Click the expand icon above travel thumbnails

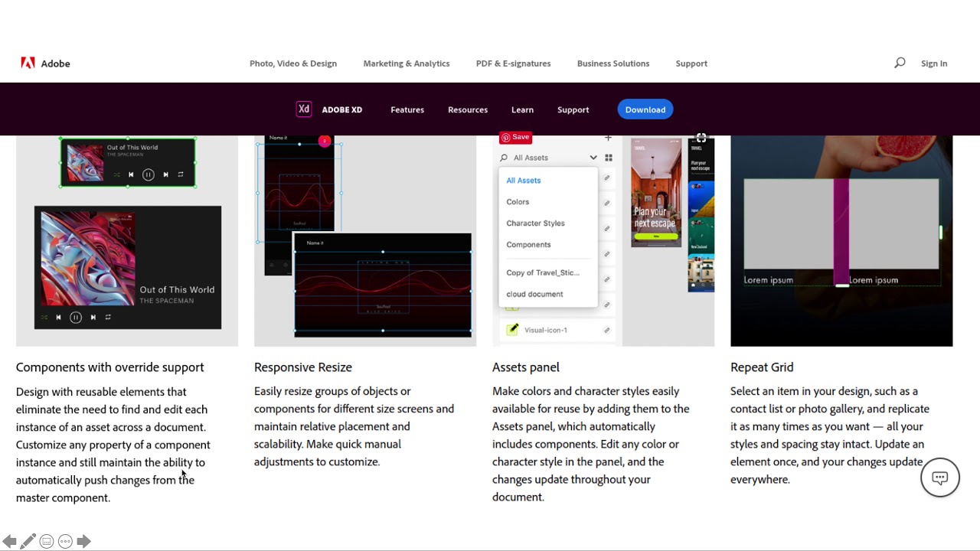coord(701,139)
